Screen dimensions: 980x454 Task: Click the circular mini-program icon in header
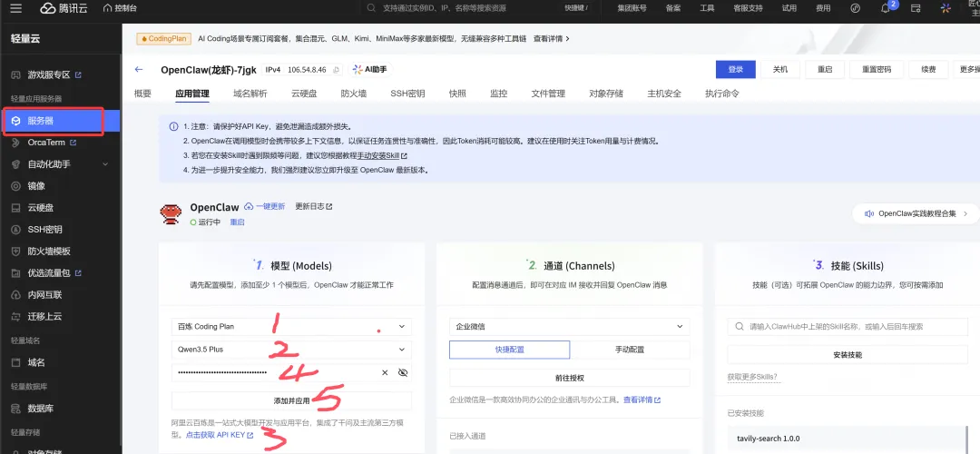pyautogui.click(x=856, y=8)
